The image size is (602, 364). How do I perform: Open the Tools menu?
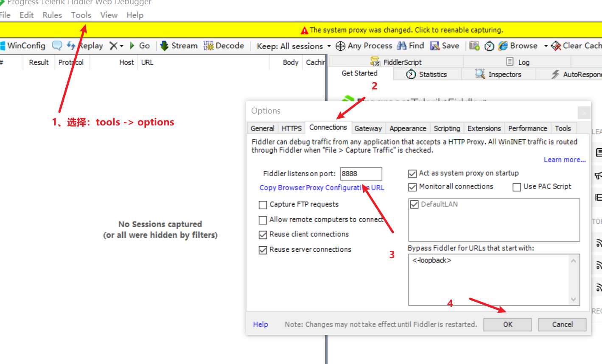click(81, 15)
